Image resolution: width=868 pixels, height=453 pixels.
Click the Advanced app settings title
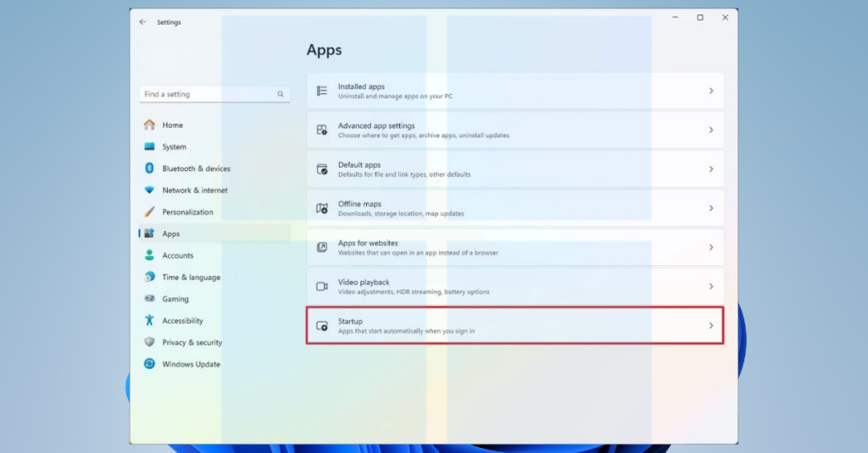pos(376,125)
